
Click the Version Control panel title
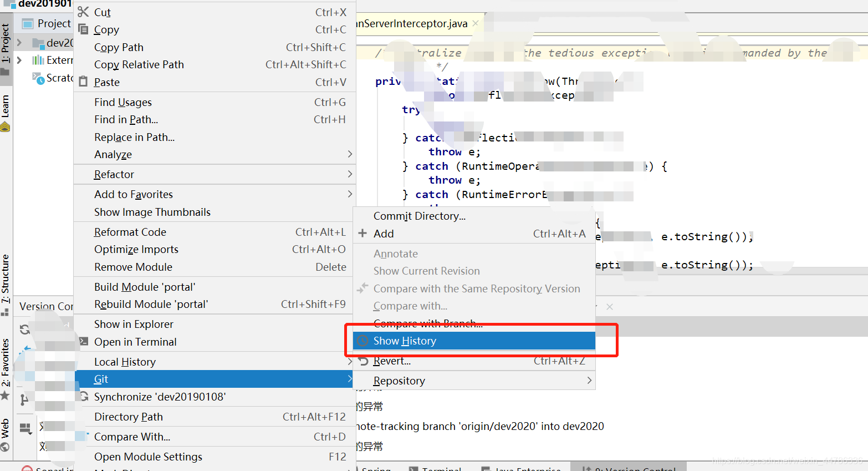47,306
